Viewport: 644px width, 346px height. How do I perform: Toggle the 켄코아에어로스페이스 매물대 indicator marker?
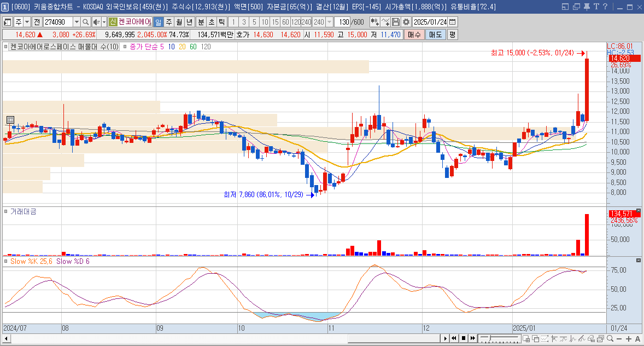coord(6,47)
